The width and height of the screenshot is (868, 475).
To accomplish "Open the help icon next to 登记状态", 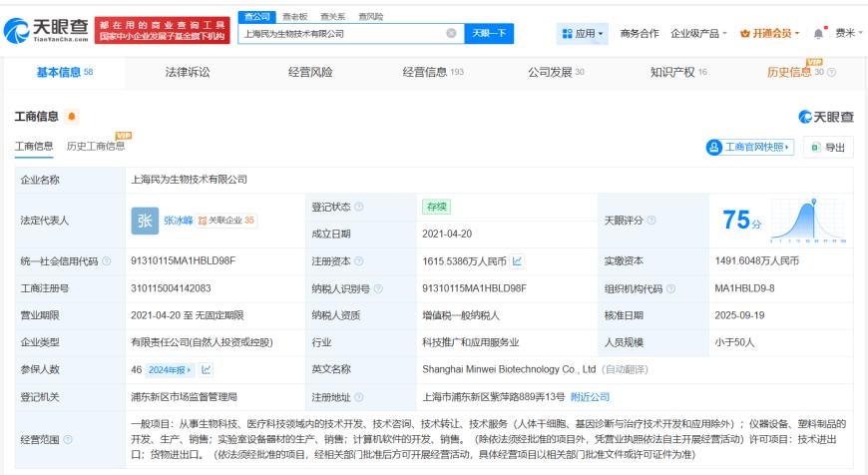I will (x=359, y=207).
